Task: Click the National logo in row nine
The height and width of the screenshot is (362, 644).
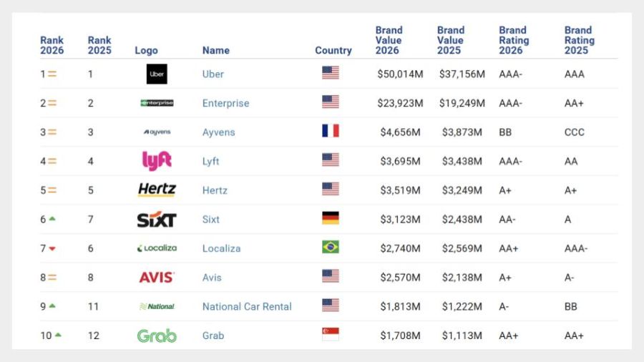Action: [157, 306]
